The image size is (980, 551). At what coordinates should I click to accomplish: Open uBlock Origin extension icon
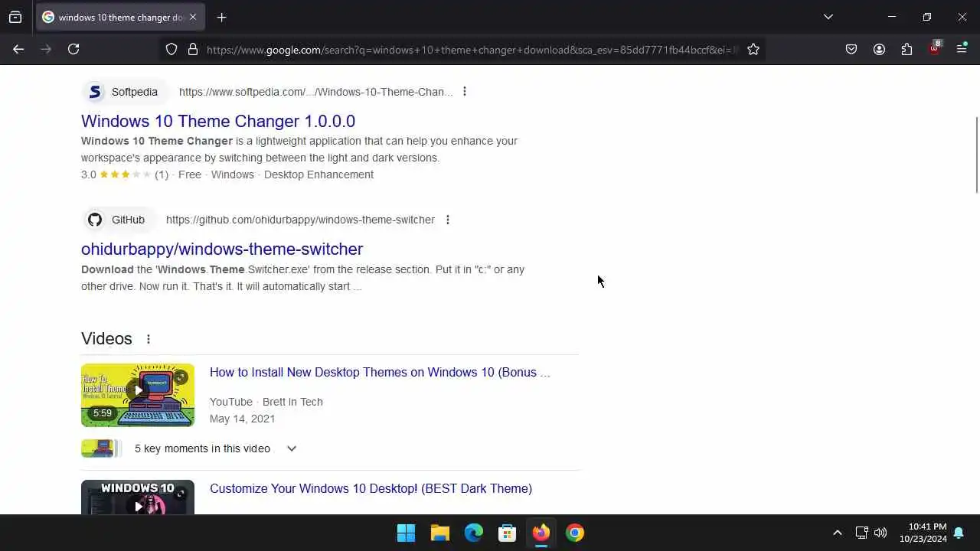pyautogui.click(x=935, y=48)
